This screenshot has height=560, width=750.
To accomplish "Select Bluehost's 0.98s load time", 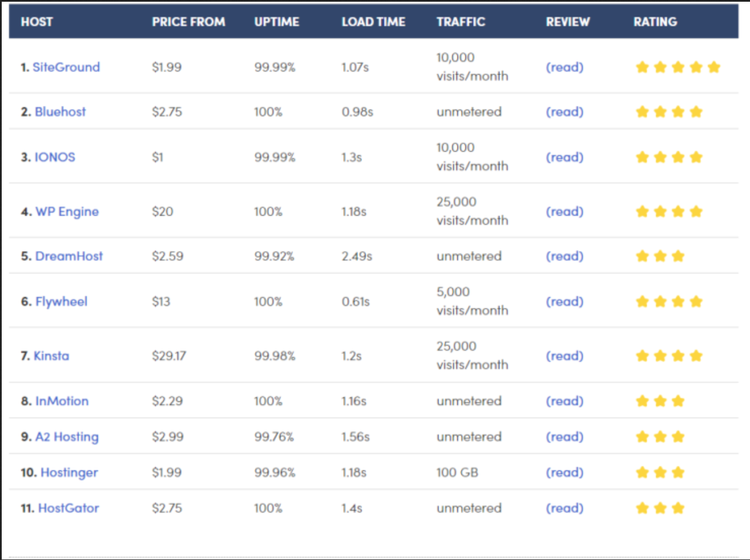I will click(x=357, y=112).
